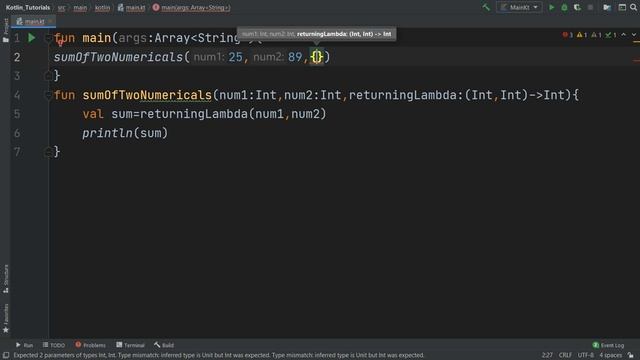Toggle the read-only lock icon in status bar
The image size is (640, 360).
[631, 355]
